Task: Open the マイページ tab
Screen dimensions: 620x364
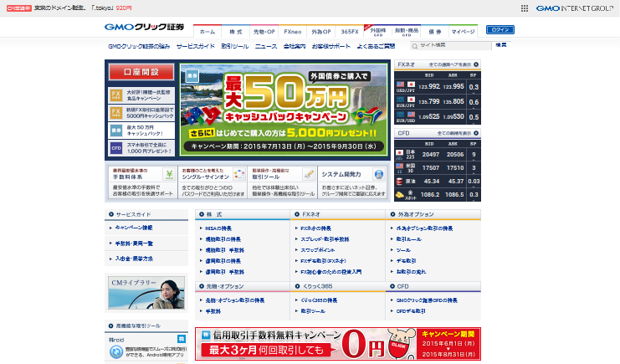Action: coord(463,32)
